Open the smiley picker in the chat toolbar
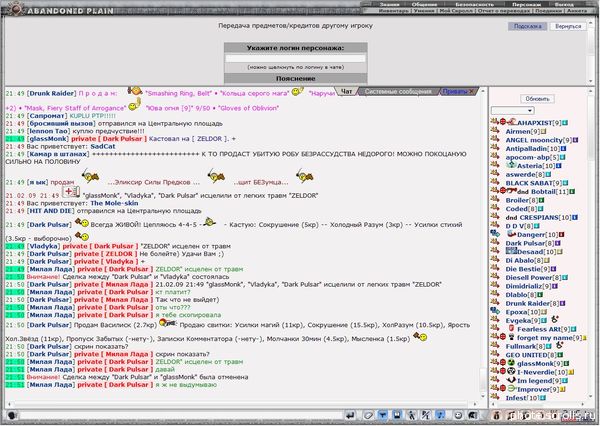Image resolution: width=600 pixels, height=426 pixels. point(458,415)
